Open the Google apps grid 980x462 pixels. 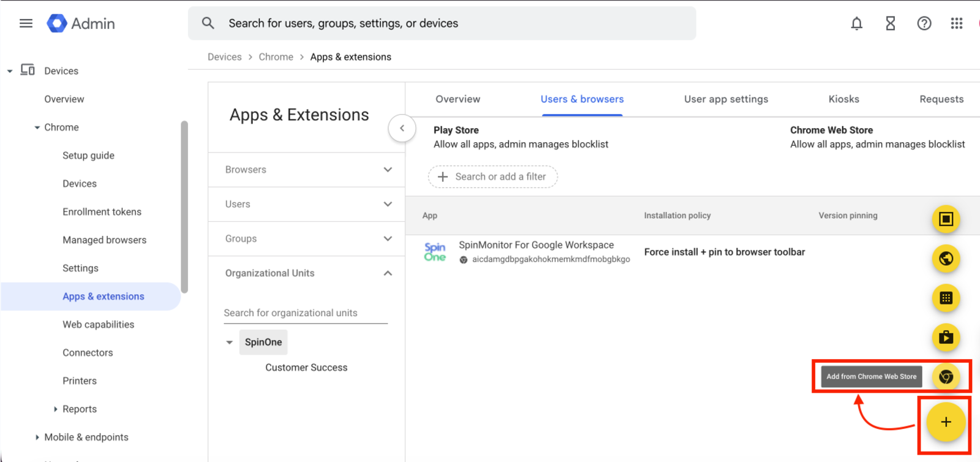[957, 23]
